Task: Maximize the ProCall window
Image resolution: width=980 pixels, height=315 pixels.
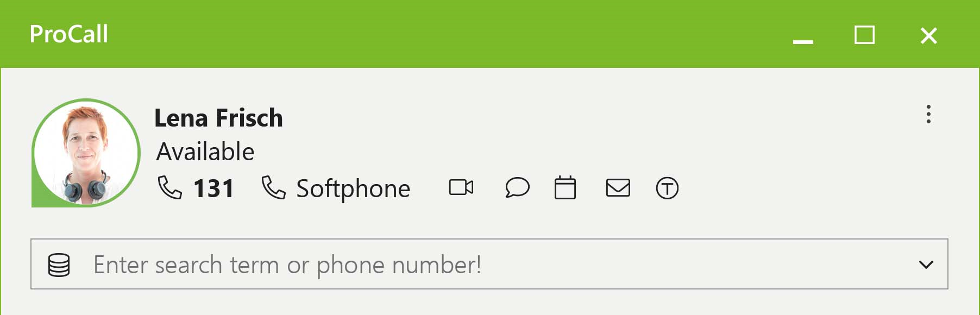Action: (x=864, y=35)
